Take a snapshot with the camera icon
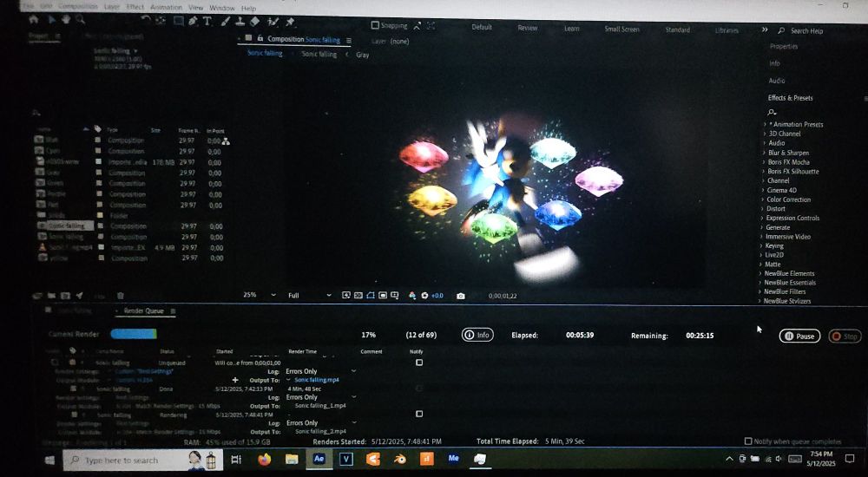The height and width of the screenshot is (477, 868). click(x=461, y=296)
